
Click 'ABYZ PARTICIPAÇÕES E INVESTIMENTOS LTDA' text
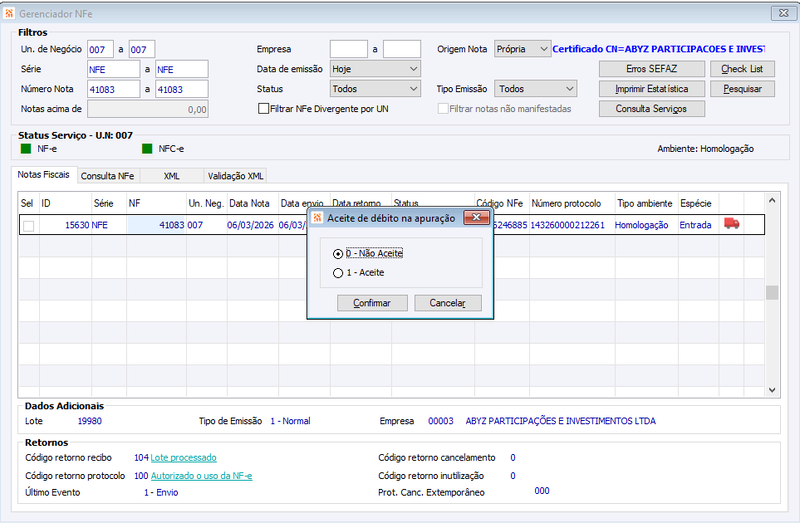561,421
